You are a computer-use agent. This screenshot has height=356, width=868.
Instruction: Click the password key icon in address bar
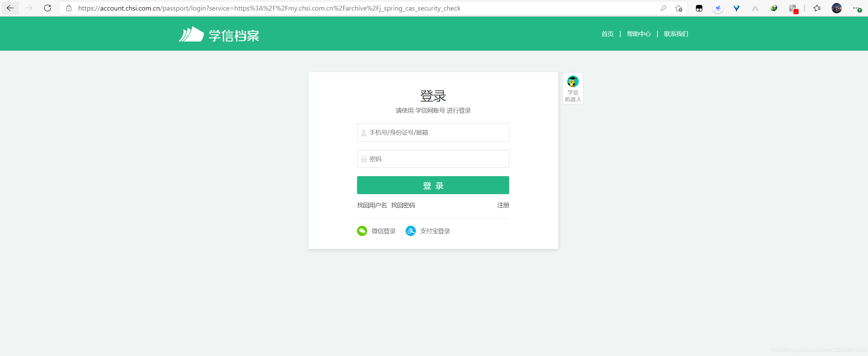664,8
